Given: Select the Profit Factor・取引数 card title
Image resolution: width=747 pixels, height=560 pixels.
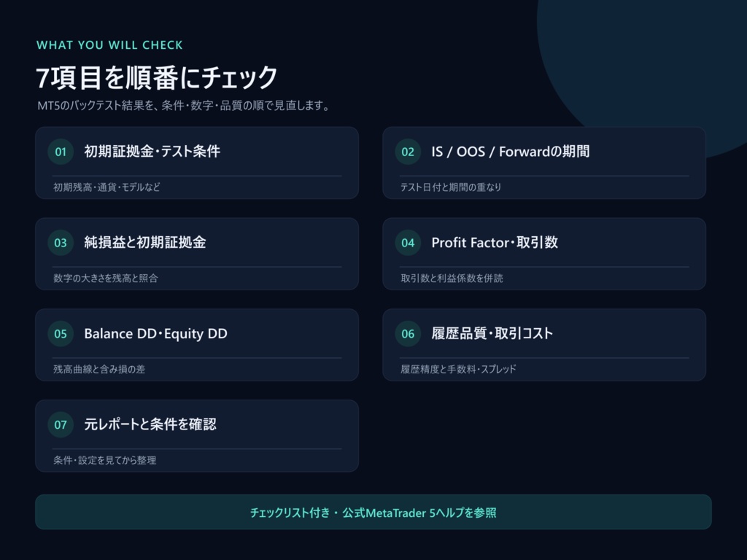Looking at the screenshot, I should pos(495,242).
